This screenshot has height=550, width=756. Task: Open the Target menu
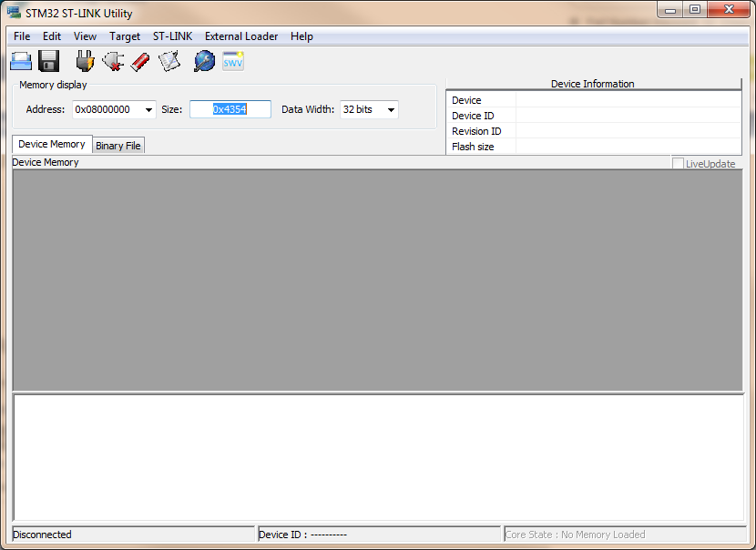[125, 36]
